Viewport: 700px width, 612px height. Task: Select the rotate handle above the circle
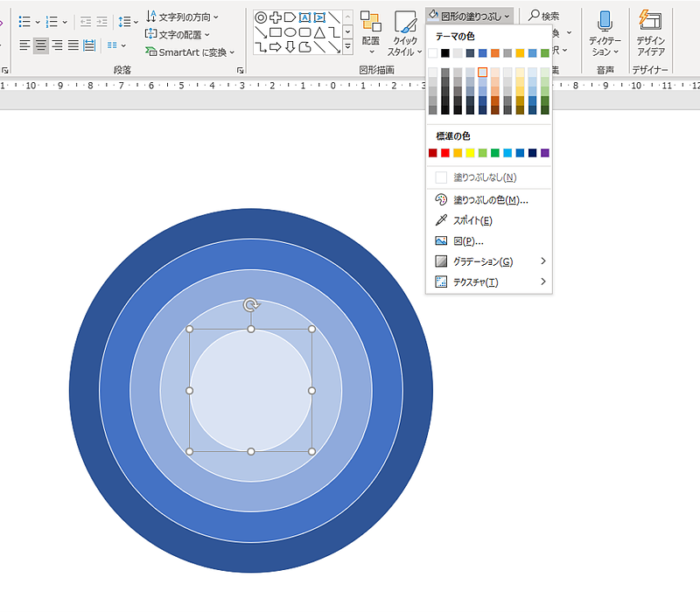click(x=251, y=305)
